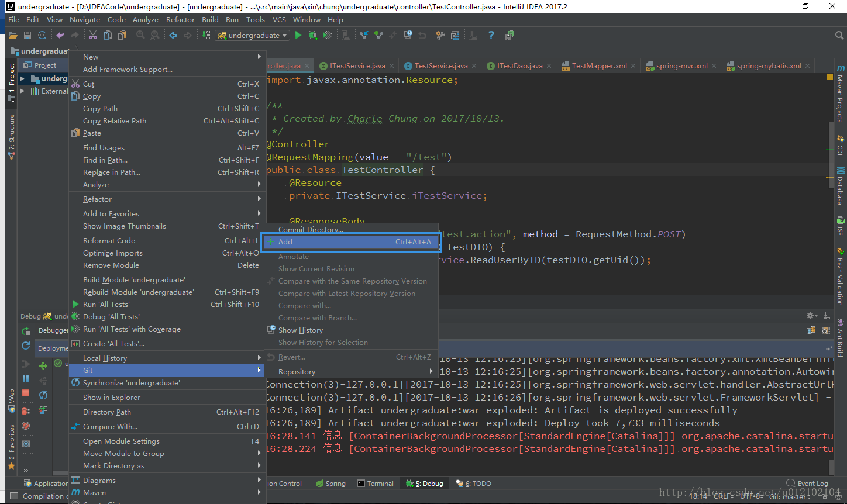View Breakpoints icon in Debug panel
This screenshot has width=847, height=504.
(26, 411)
